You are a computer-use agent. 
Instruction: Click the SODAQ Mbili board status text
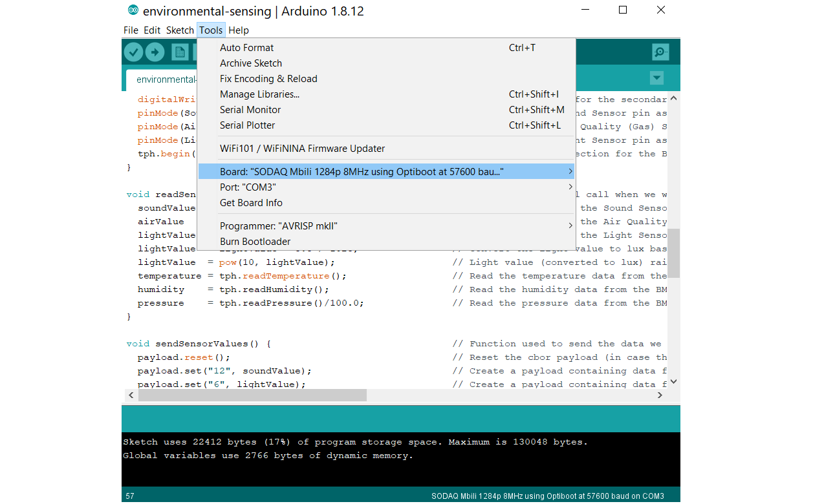(x=548, y=496)
